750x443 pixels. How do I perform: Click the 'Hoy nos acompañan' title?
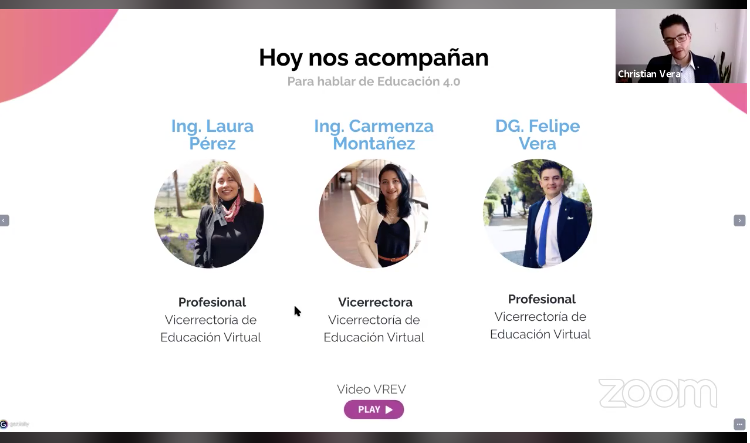pos(374,58)
